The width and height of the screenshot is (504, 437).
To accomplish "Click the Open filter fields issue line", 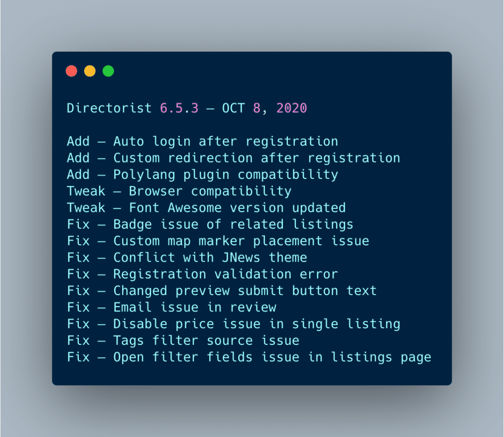I will click(249, 357).
